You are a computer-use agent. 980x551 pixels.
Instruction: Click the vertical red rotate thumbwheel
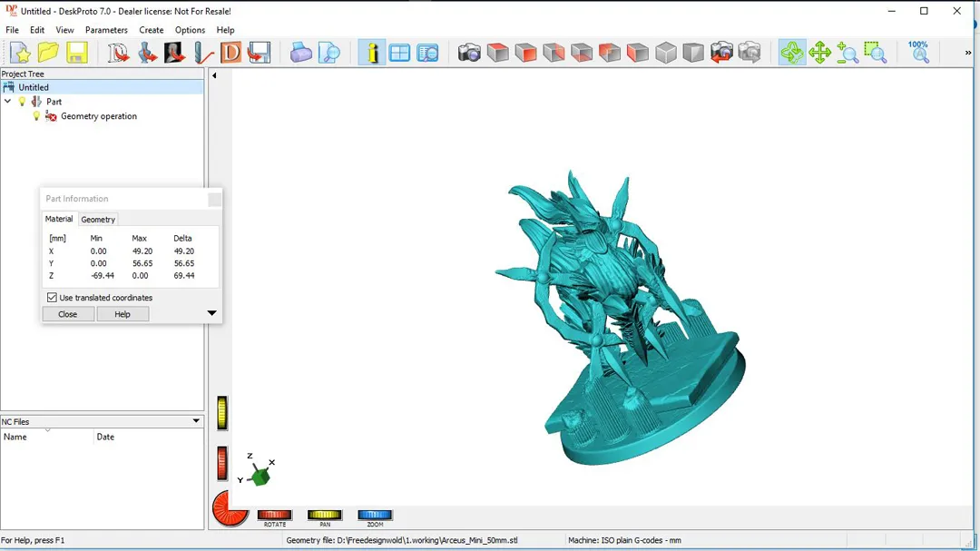coord(222,464)
